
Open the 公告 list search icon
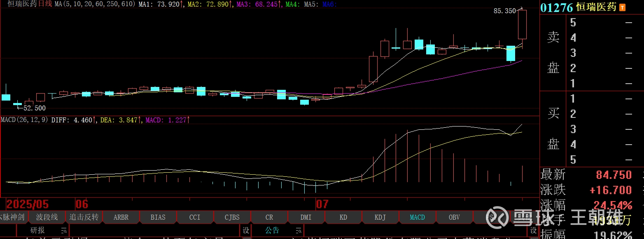(x=298, y=230)
